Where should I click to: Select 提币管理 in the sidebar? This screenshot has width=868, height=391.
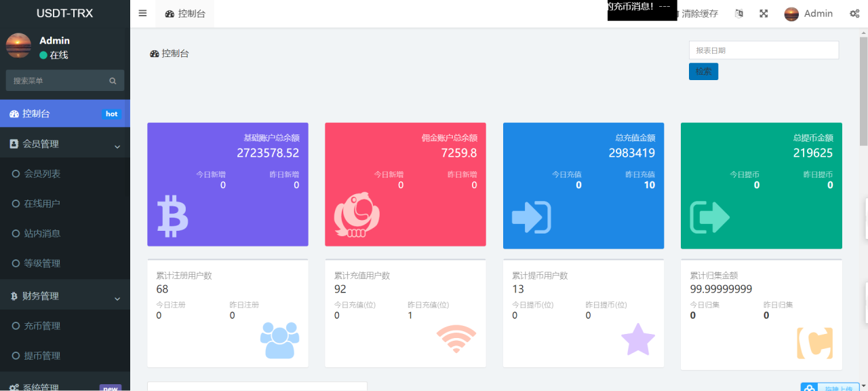pyautogui.click(x=46, y=355)
